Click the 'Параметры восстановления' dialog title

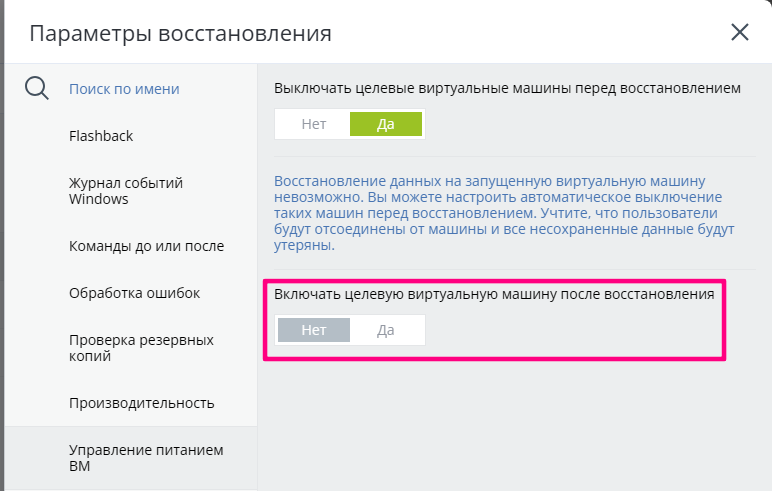pyautogui.click(x=180, y=33)
